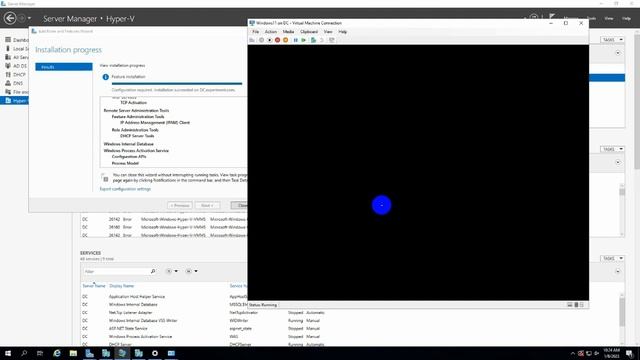Open Server Manager View menu
The image size is (640, 360).
point(609,18)
